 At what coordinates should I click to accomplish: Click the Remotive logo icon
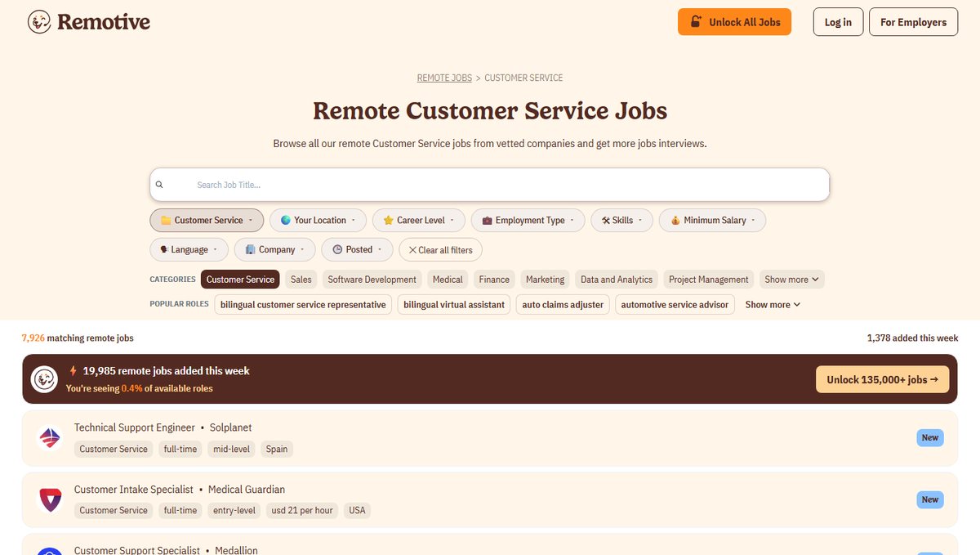(x=39, y=22)
